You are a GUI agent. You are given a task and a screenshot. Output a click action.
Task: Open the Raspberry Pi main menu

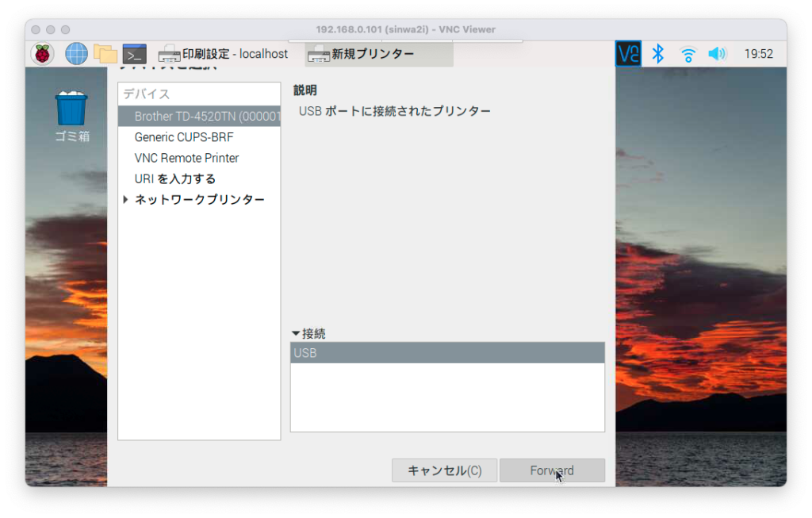coord(42,54)
